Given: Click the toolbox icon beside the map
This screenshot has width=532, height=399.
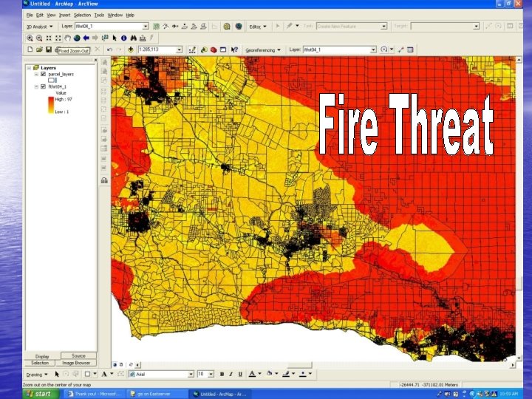Looking at the screenshot, I should coord(104,180).
